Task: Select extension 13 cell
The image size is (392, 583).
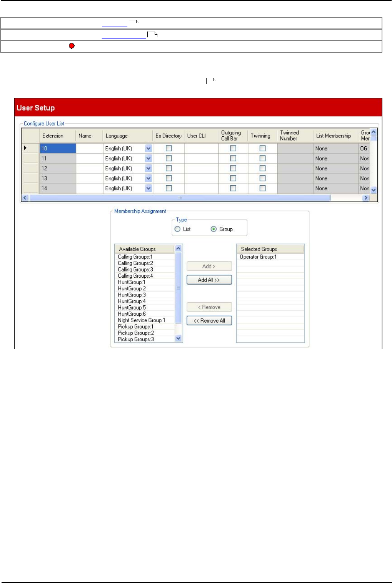Action: point(58,178)
